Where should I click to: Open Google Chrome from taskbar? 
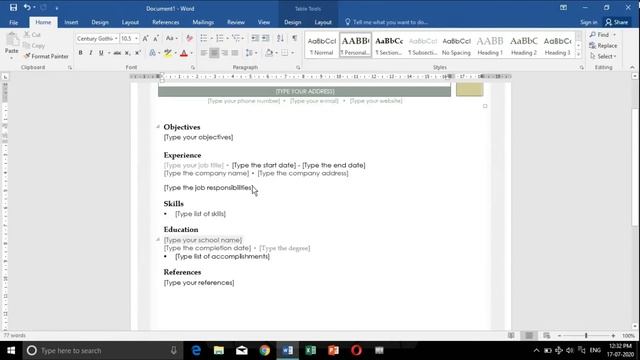[x=264, y=350]
